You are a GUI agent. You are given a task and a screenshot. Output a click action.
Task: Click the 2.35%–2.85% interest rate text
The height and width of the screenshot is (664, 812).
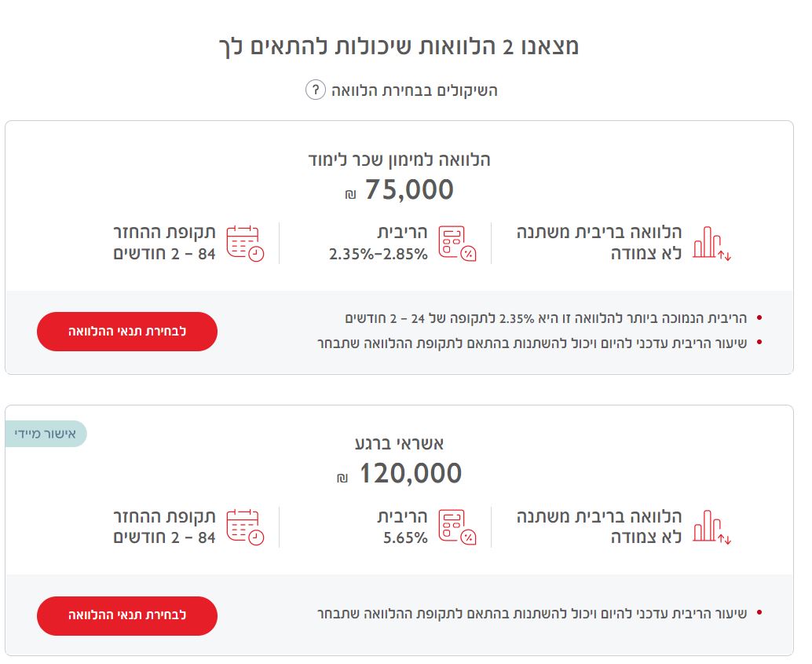[379, 254]
